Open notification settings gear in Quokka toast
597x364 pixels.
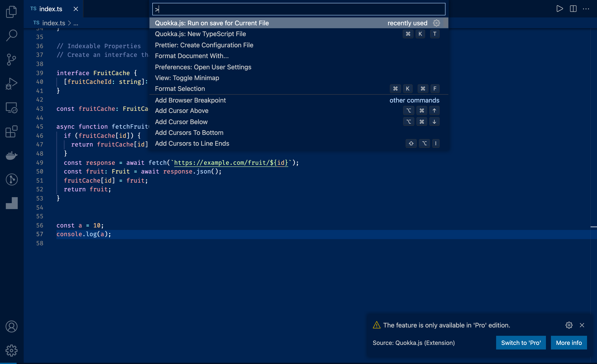569,325
